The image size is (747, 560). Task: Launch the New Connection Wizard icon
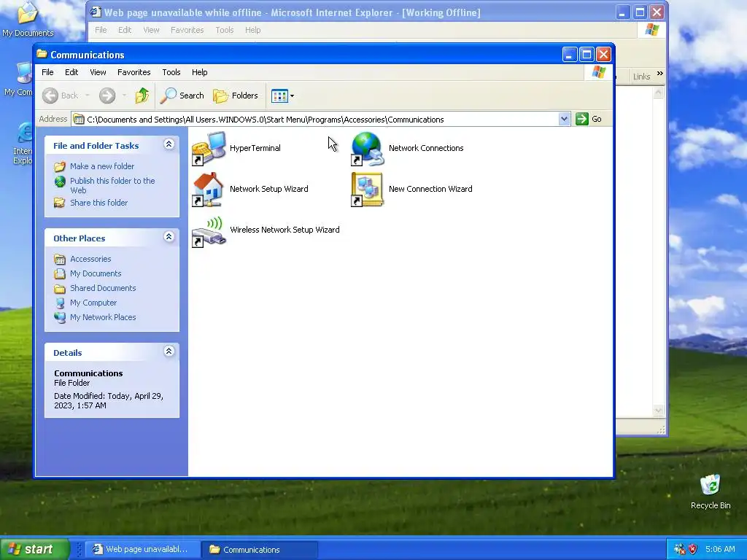(368, 190)
